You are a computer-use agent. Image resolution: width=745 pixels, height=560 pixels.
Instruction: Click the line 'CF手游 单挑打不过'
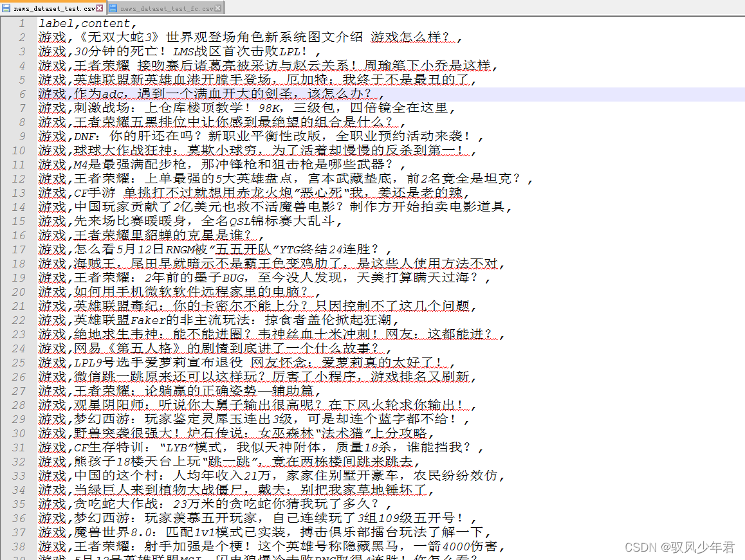(254, 193)
